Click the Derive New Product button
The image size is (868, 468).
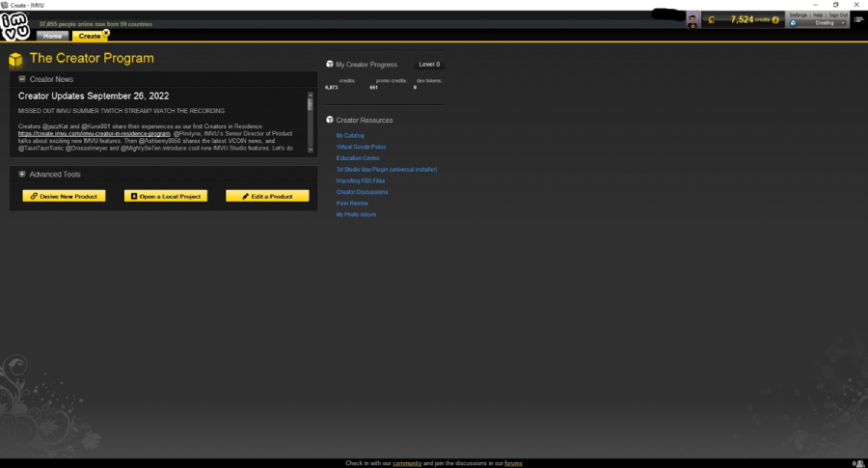tap(64, 196)
